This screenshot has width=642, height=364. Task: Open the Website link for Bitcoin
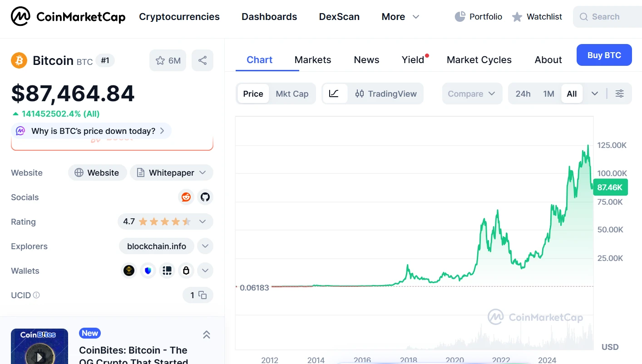(97, 172)
